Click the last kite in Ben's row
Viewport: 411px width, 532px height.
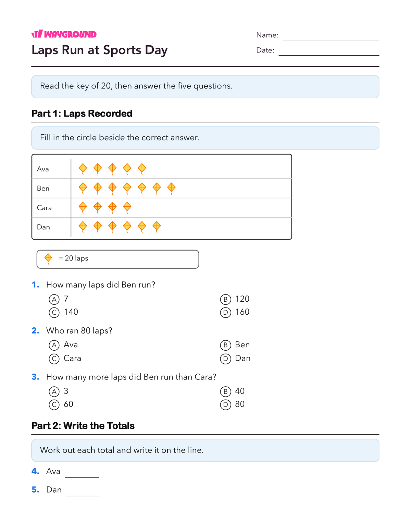[x=172, y=188]
